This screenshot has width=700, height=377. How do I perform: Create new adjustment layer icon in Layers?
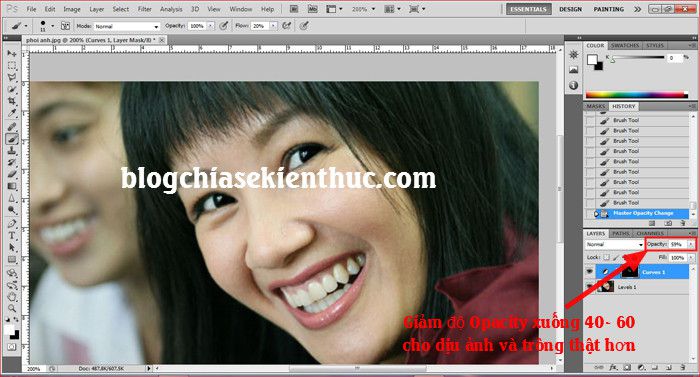pos(641,368)
